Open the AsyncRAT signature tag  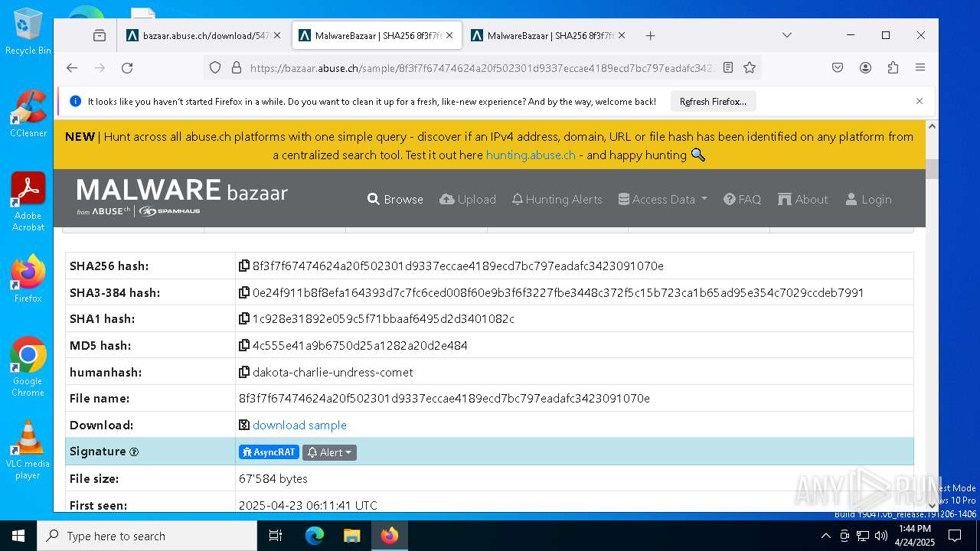pyautogui.click(x=269, y=452)
